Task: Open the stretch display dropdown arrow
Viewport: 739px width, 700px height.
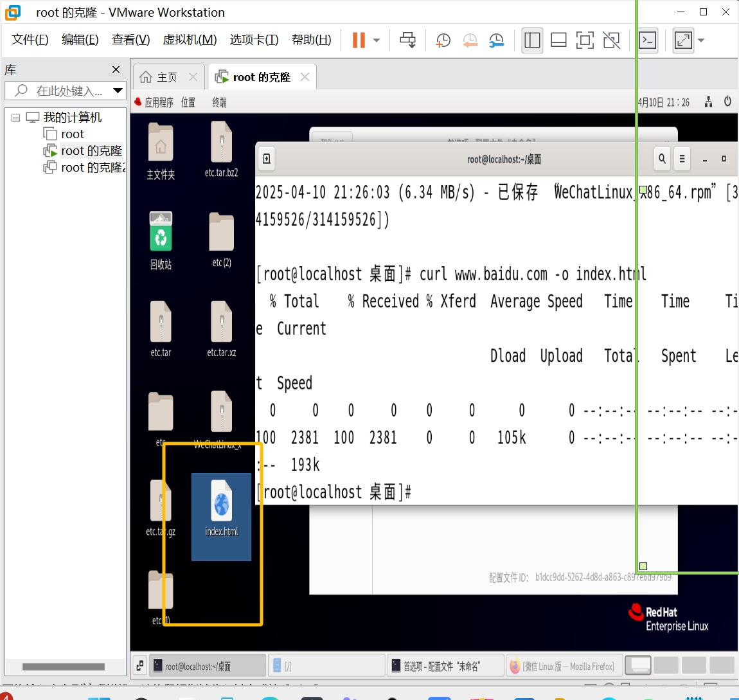Action: click(x=701, y=40)
